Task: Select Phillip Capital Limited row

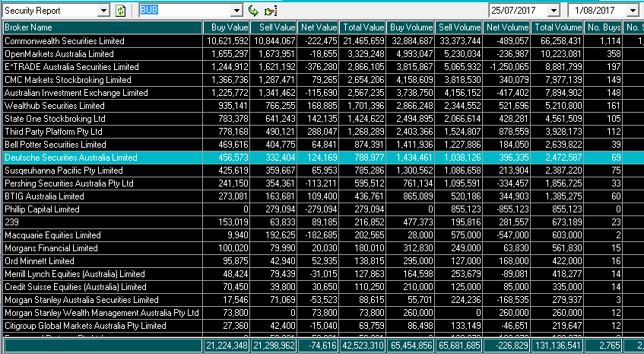Action: (x=322, y=209)
